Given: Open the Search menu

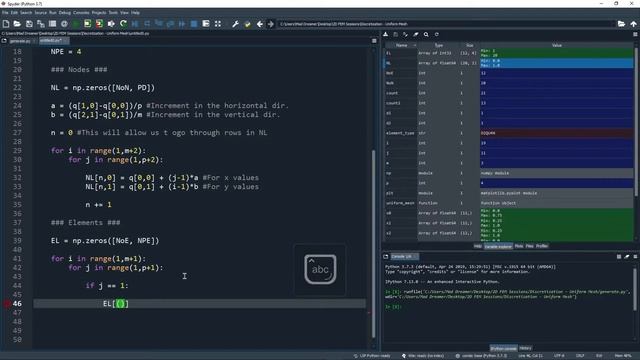Looking at the screenshot, I should [26, 13].
